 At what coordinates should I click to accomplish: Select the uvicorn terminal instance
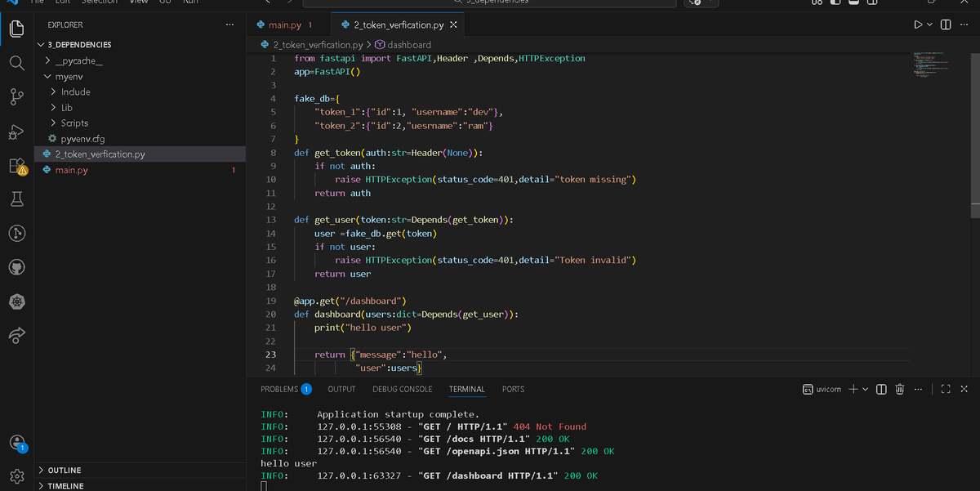point(822,389)
